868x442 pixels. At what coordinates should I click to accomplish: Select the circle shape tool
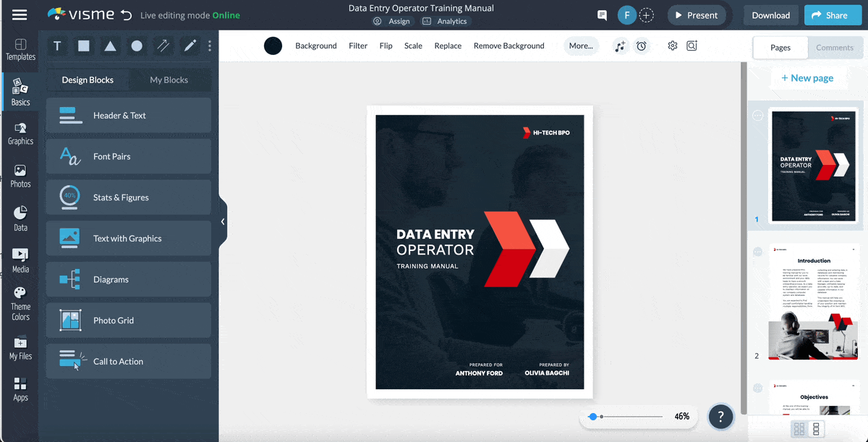pyautogui.click(x=137, y=46)
